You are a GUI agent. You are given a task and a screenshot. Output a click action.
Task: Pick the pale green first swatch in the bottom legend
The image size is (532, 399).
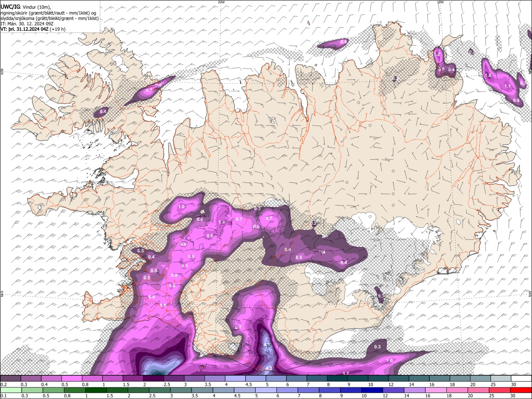tap(11, 390)
